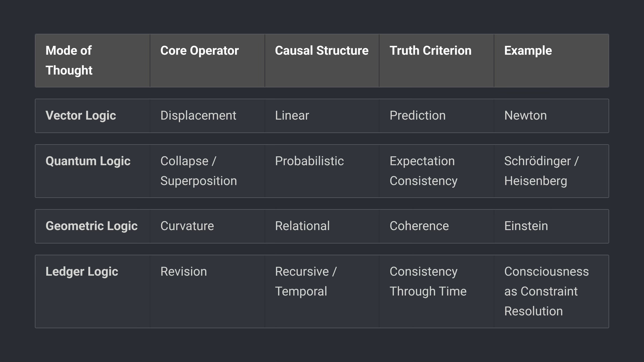Select the 'Collapse / Superposition' cell
Image resolution: width=644 pixels, height=362 pixels.
pyautogui.click(x=207, y=171)
